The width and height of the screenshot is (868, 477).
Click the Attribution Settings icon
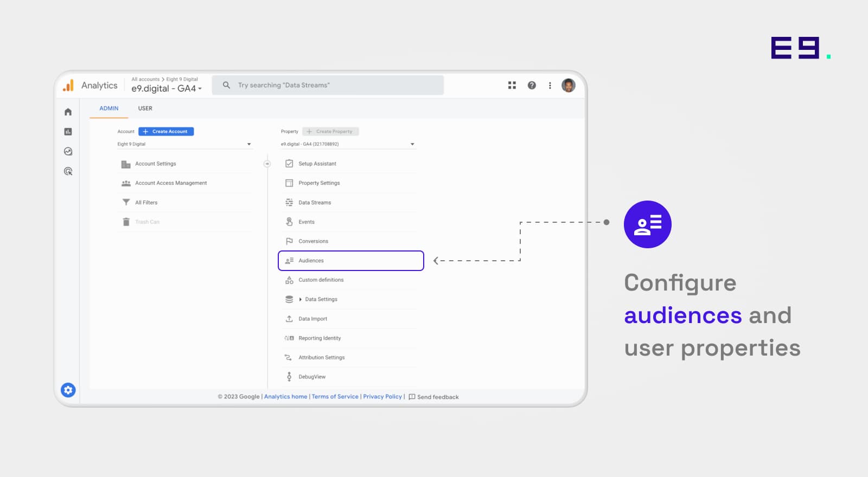coord(289,358)
